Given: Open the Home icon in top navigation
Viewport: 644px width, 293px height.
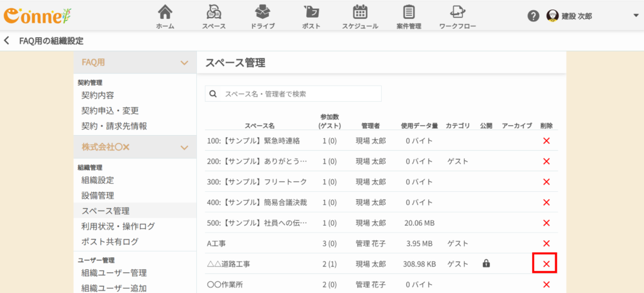Looking at the screenshot, I should 165,13.
